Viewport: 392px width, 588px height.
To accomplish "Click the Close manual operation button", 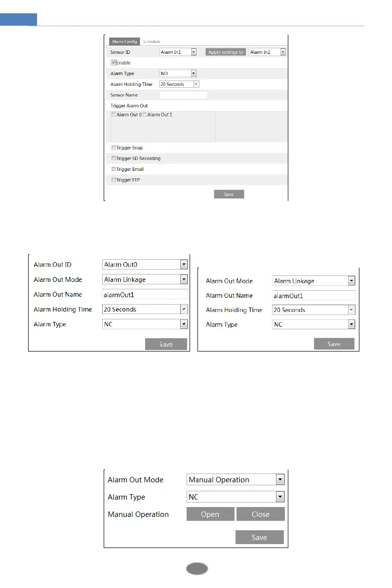I will [x=260, y=514].
